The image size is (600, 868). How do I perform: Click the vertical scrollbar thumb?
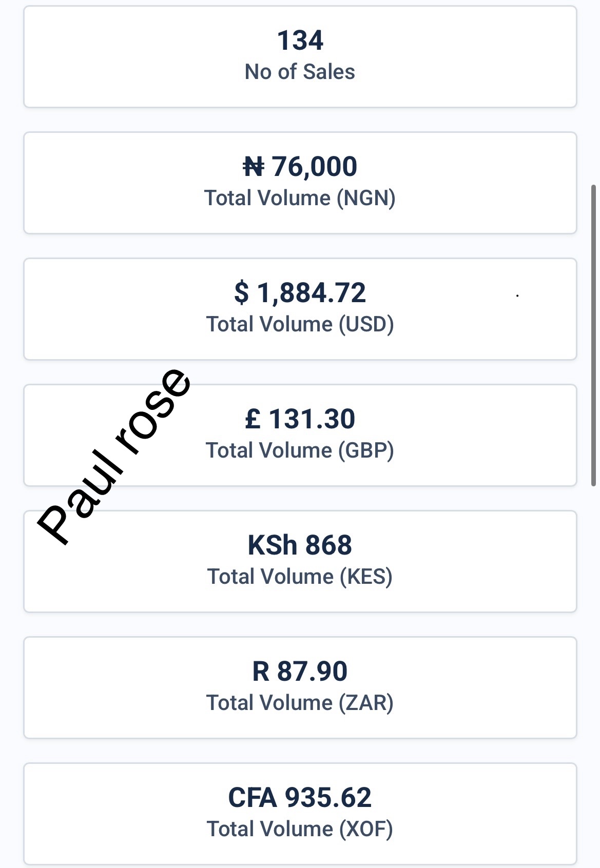pyautogui.click(x=594, y=336)
